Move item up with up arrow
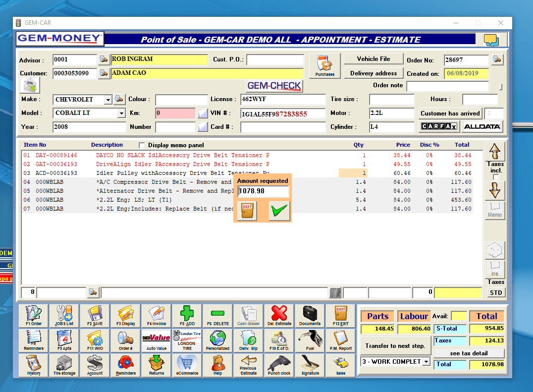533x392 pixels. (494, 151)
